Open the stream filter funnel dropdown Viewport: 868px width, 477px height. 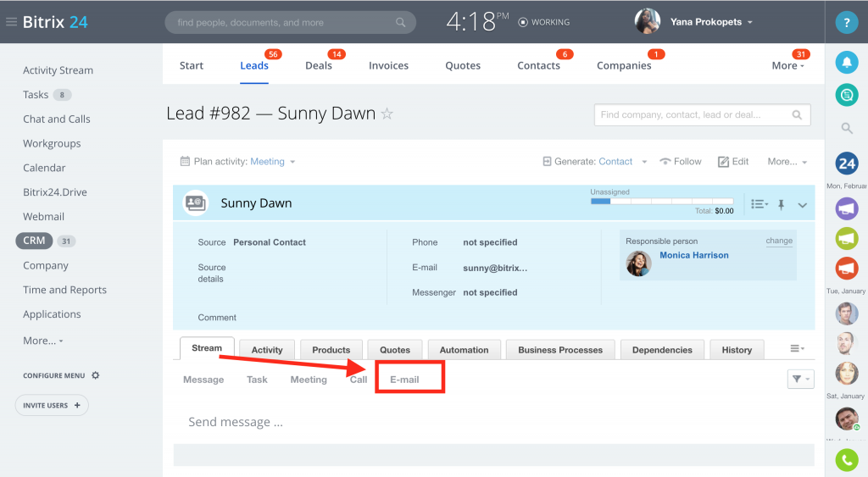(800, 379)
